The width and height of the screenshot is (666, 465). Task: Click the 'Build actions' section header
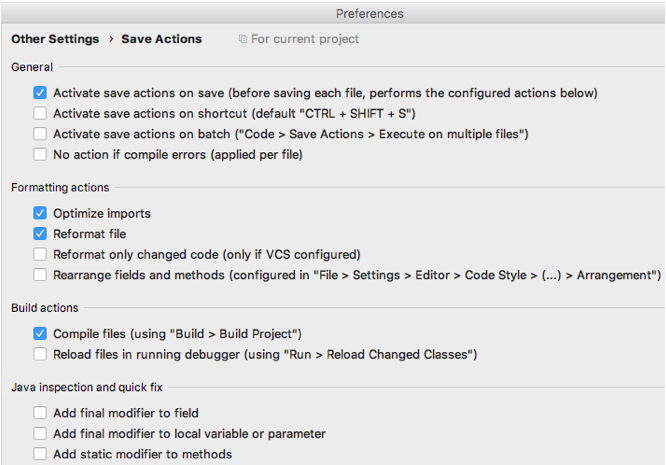[45, 307]
